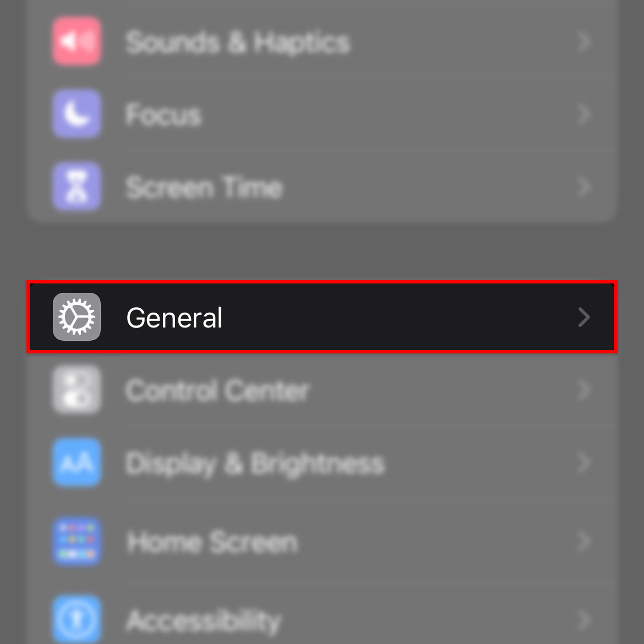Open Sounds & Haptics via chevron
The height and width of the screenshot is (644, 644).
point(584,41)
